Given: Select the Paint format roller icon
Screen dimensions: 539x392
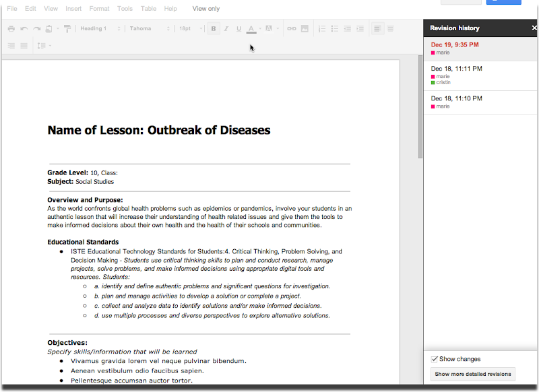Looking at the screenshot, I should pyautogui.click(x=67, y=28).
